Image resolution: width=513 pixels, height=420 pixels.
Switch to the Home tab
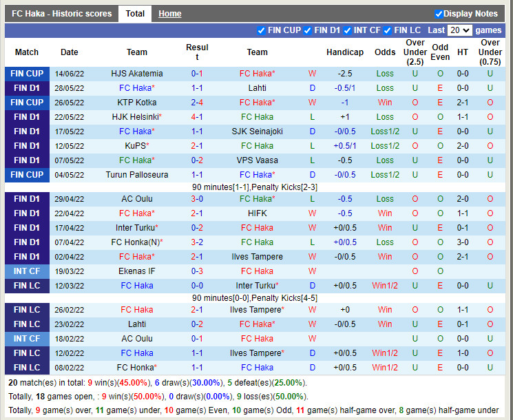(169, 14)
